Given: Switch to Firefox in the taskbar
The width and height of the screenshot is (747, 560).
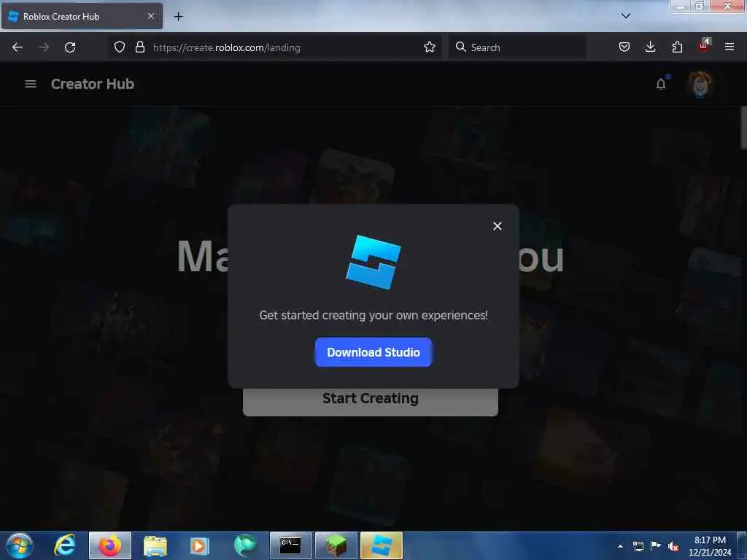Looking at the screenshot, I should coord(110,545).
